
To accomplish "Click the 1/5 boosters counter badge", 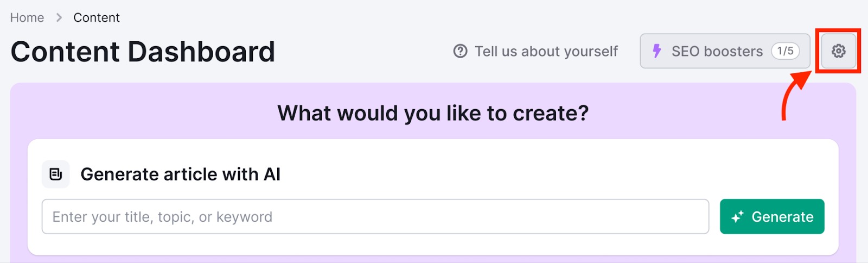I will click(x=785, y=51).
